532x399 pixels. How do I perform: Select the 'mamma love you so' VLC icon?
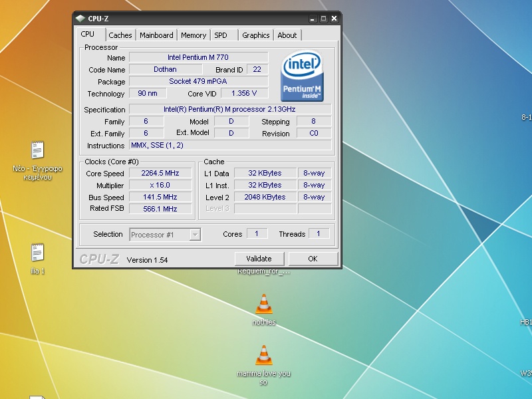pyautogui.click(x=263, y=365)
